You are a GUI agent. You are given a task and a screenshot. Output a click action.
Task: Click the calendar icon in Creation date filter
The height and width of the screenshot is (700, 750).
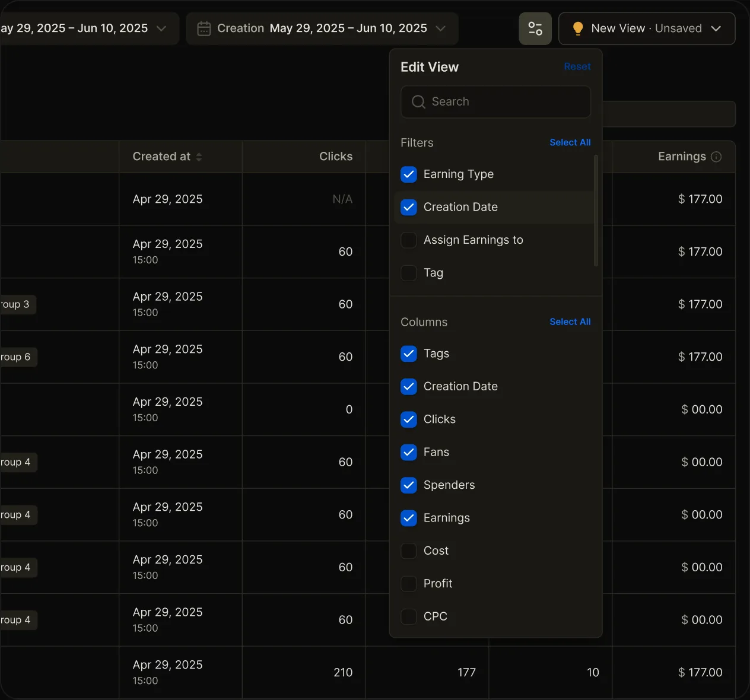tap(204, 28)
